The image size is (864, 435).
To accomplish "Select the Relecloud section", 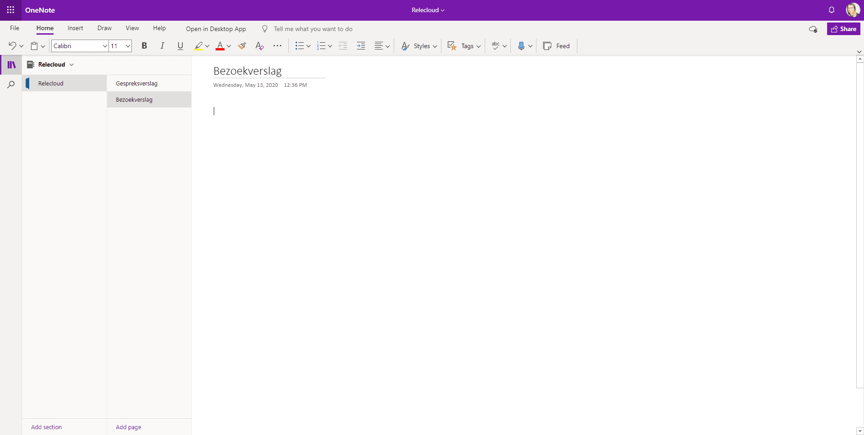I will [x=64, y=83].
